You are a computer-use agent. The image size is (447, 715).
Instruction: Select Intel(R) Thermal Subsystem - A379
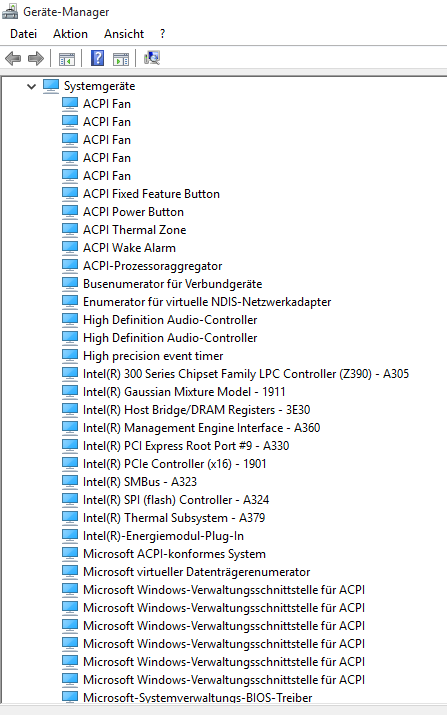(x=174, y=518)
